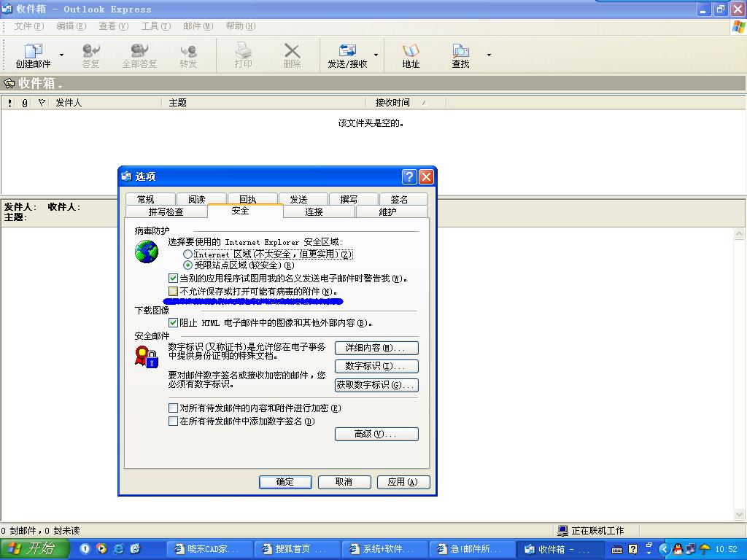This screenshot has height=560, width=747.
Task: Open the Find dropdown arrow
Action: [x=489, y=55]
